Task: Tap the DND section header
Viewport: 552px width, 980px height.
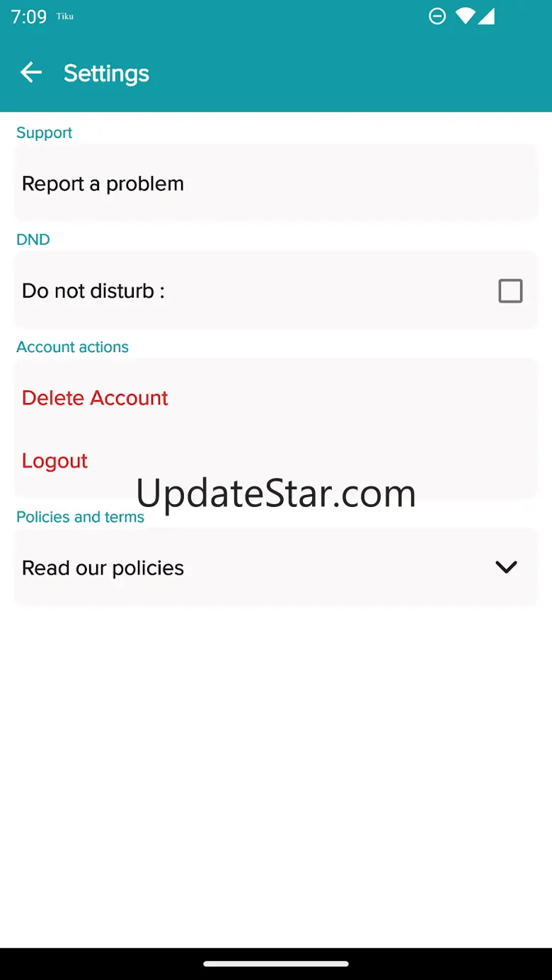Action: coord(33,240)
